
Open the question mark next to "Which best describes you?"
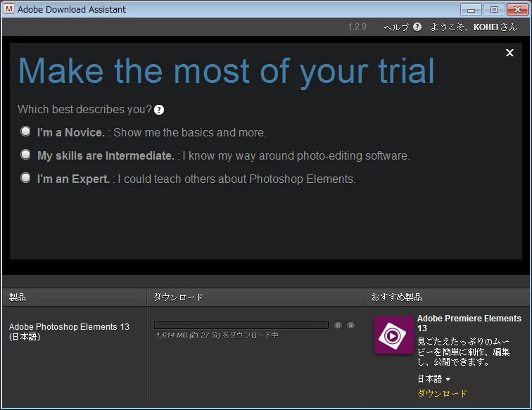click(x=159, y=110)
